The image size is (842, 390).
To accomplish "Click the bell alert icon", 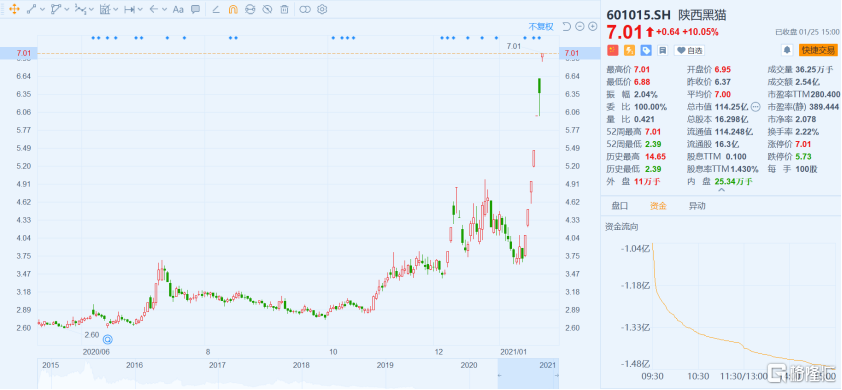I will pyautogui.click(x=787, y=50).
